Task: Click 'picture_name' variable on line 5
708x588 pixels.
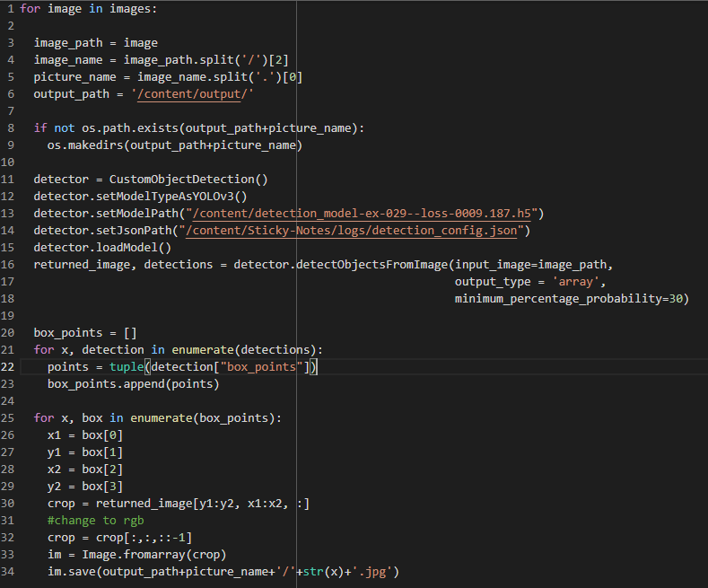Action: (x=75, y=77)
